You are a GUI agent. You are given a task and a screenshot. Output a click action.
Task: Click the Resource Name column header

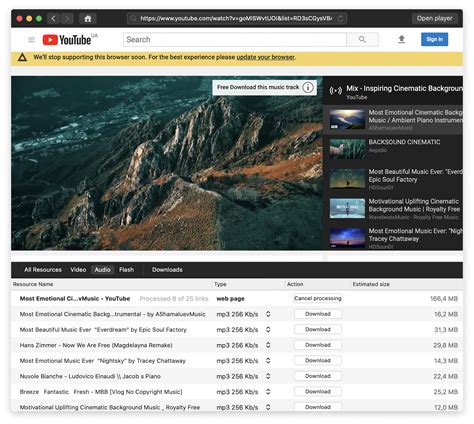tap(33, 284)
